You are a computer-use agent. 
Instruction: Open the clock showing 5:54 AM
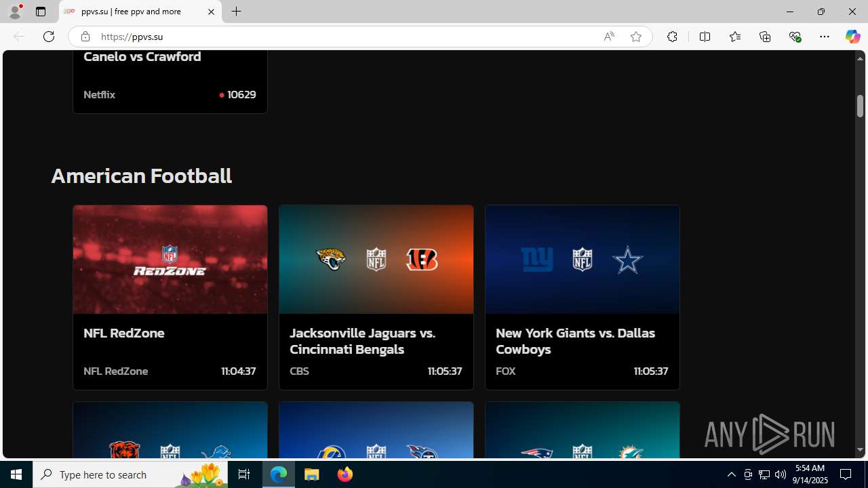click(x=810, y=474)
